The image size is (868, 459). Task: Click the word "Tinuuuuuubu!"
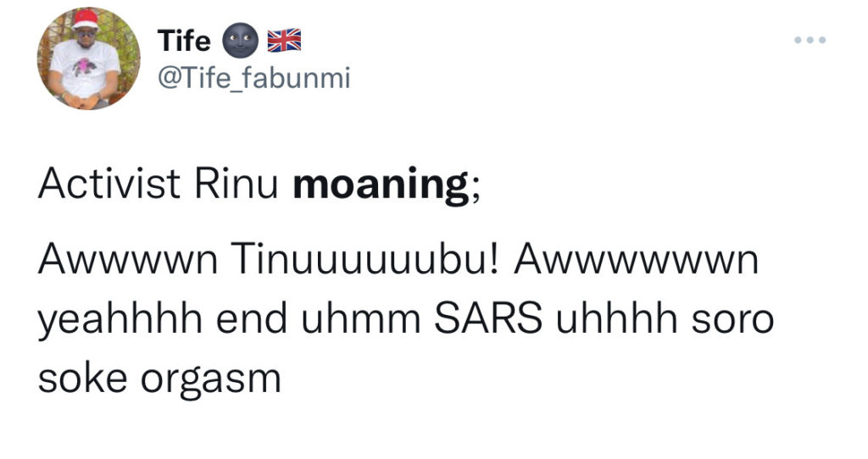pos(359,264)
